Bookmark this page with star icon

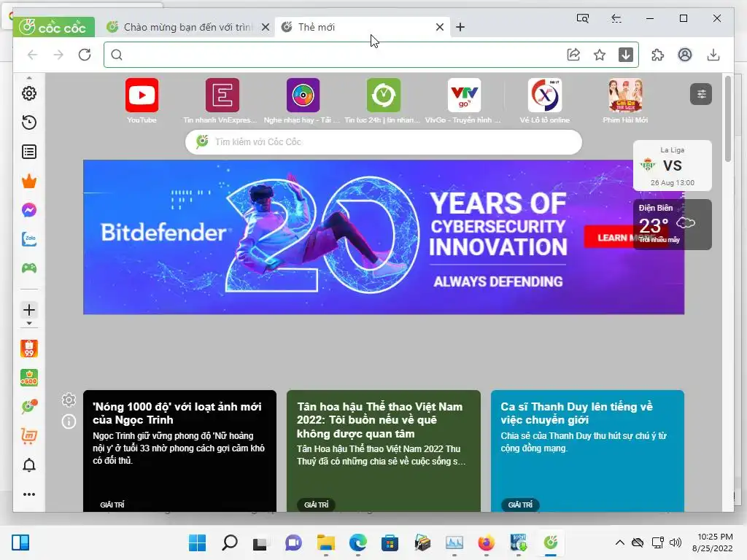600,55
